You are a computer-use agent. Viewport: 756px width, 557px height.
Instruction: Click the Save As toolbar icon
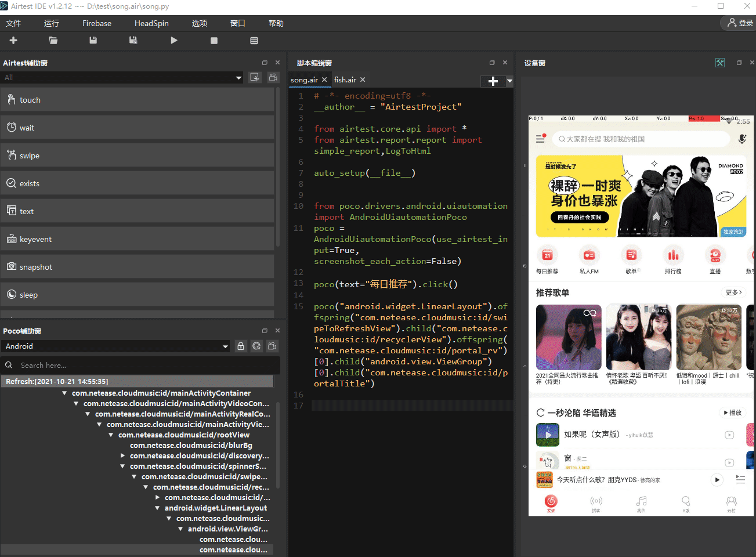[x=133, y=41]
